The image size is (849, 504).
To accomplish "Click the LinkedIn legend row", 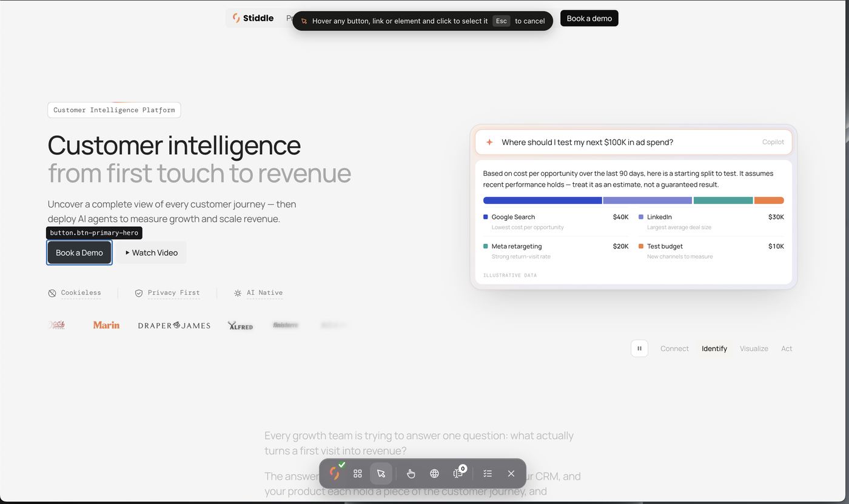I will (711, 221).
